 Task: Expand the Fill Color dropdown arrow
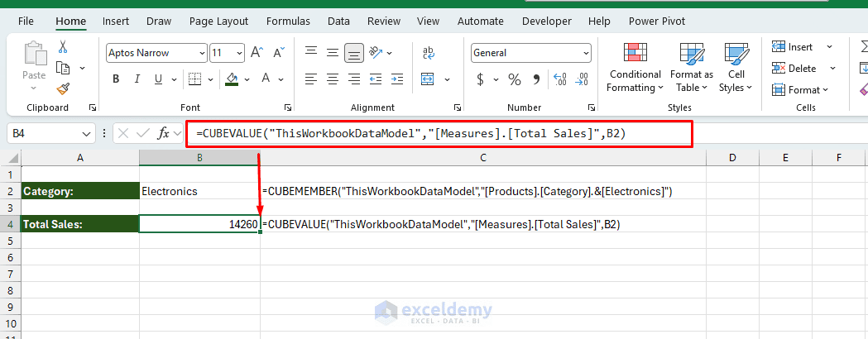click(247, 79)
